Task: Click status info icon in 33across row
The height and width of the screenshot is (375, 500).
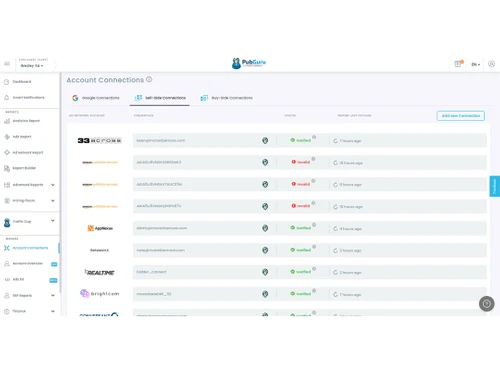Action: tap(314, 137)
